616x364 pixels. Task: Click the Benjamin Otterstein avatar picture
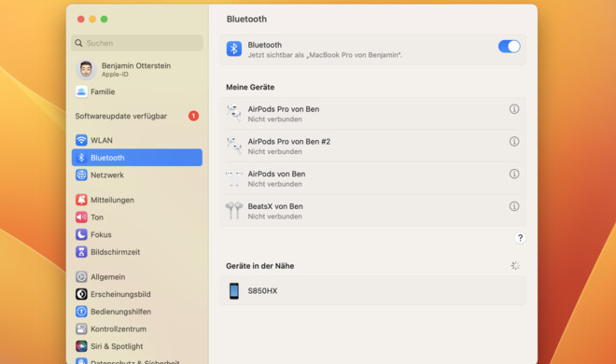pos(86,69)
